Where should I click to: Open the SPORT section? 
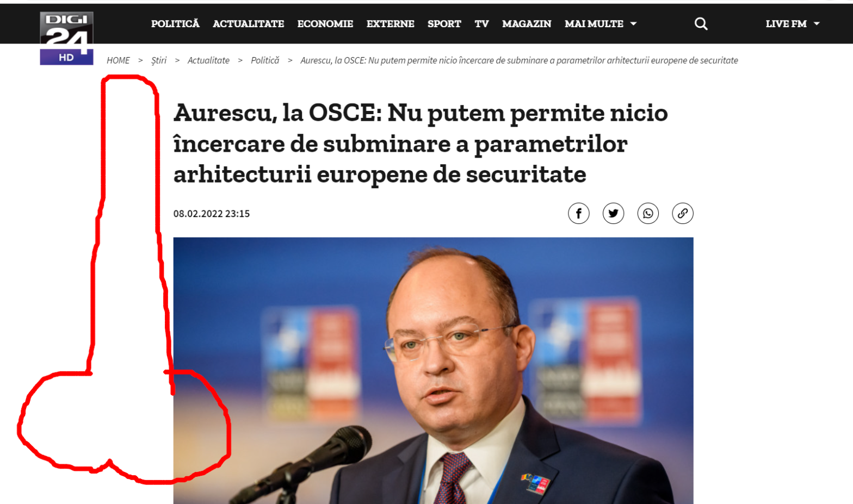point(444,24)
